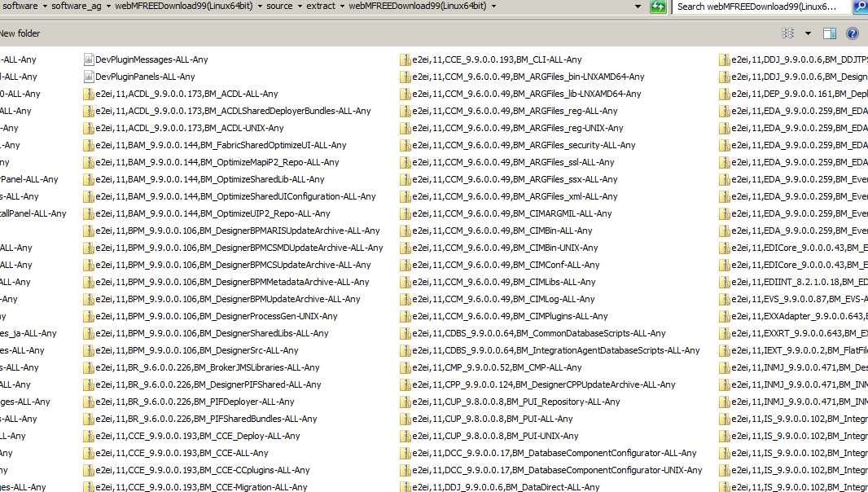This screenshot has width=868, height=492.
Task: Click the zip icon of e2ei,11,CCE_9.9.0.0.193,BM_CLI-ALL-Any
Action: point(406,59)
